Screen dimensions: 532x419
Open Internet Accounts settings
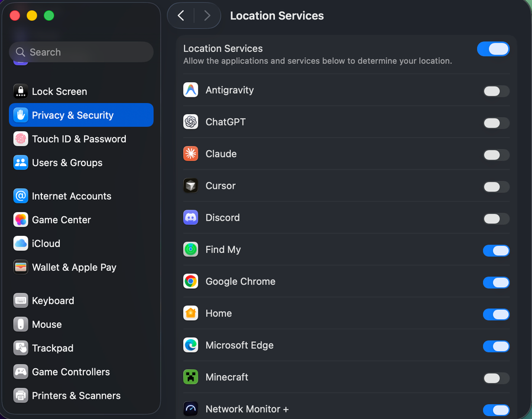tap(81, 196)
